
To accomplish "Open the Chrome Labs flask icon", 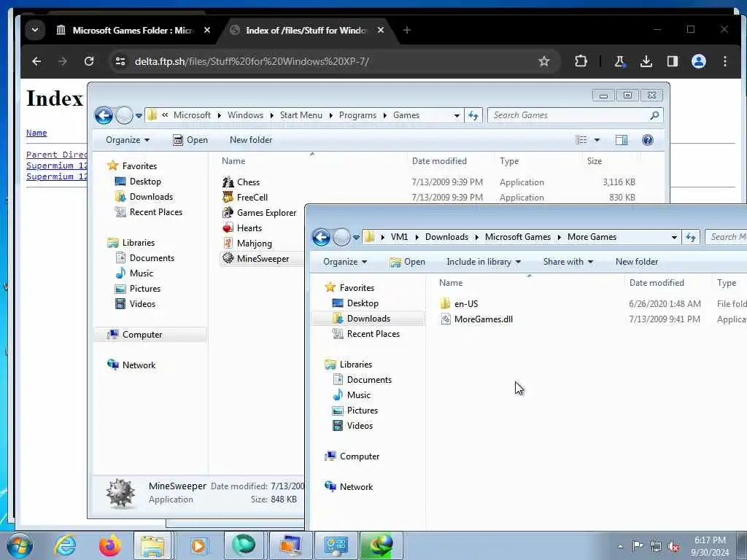I will click(x=619, y=61).
